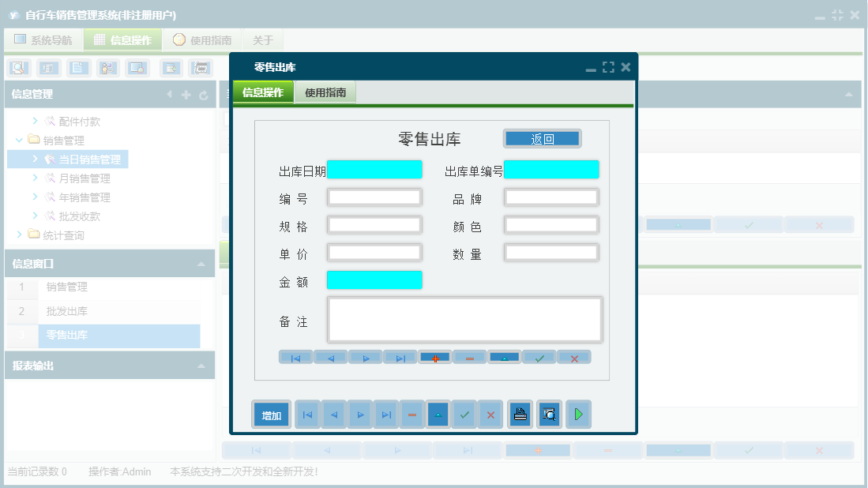Jump to first record using navigation icon
This screenshot has width=868, height=488.
307,414
